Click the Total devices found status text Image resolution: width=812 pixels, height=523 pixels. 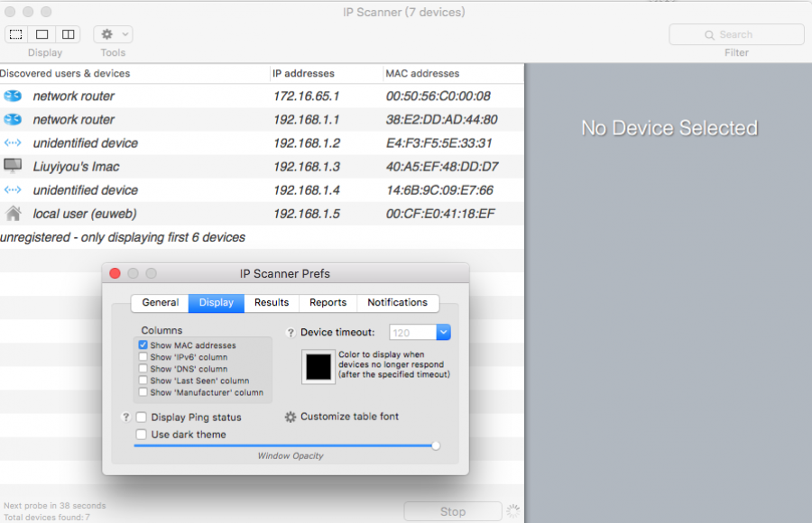[47, 518]
